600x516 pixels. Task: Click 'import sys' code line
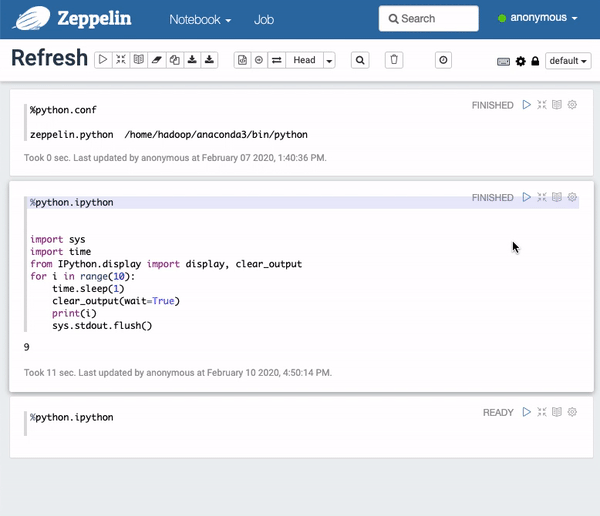click(x=58, y=240)
